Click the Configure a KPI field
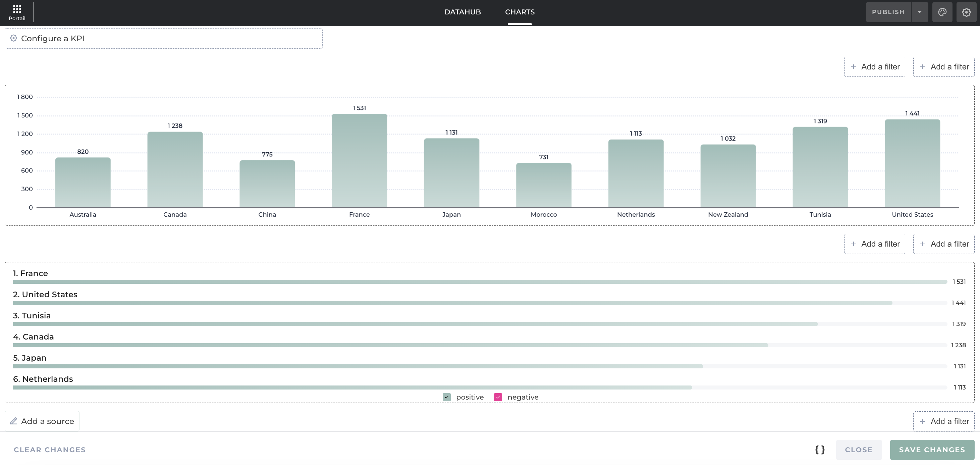 click(x=164, y=39)
